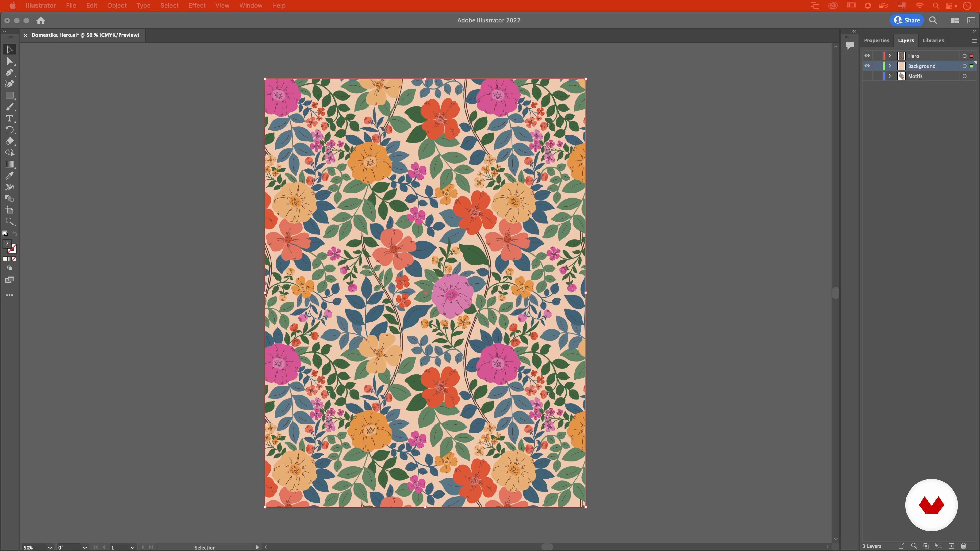Click the Share button

pos(907,20)
